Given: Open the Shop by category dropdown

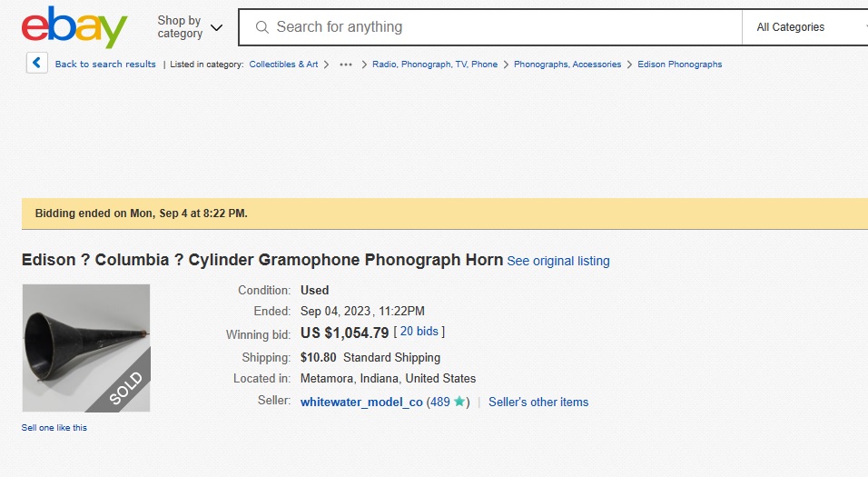Looking at the screenshot, I should [x=189, y=27].
